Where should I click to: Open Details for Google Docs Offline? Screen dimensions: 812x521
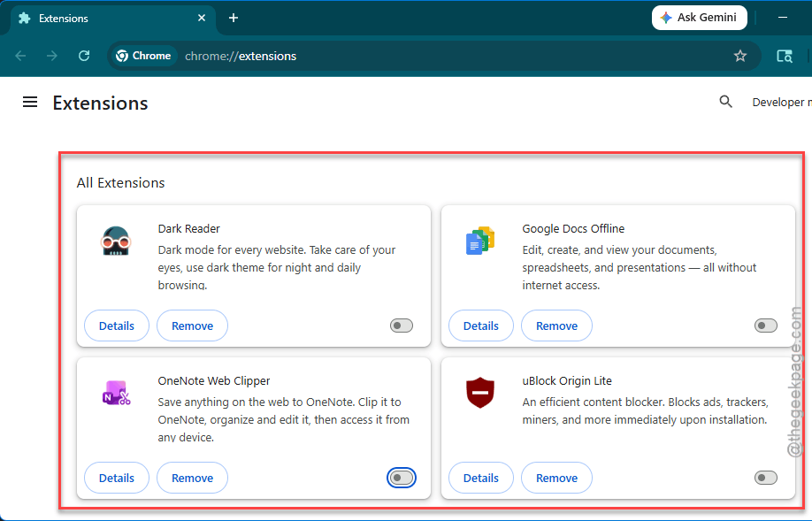click(x=480, y=326)
